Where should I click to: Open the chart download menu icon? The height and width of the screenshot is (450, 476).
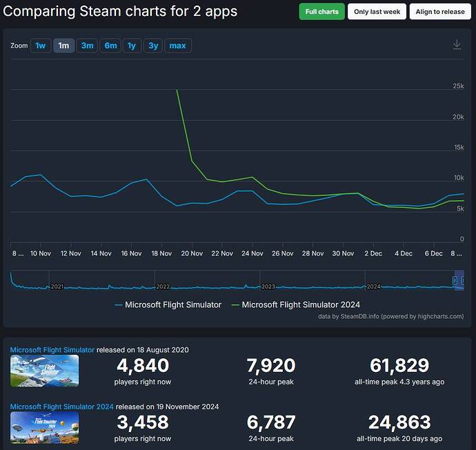[457, 45]
